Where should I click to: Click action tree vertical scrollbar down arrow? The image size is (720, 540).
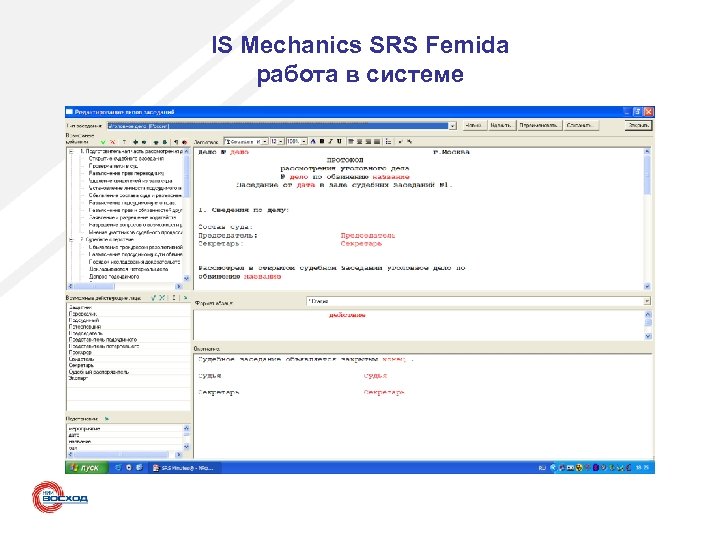click(186, 278)
